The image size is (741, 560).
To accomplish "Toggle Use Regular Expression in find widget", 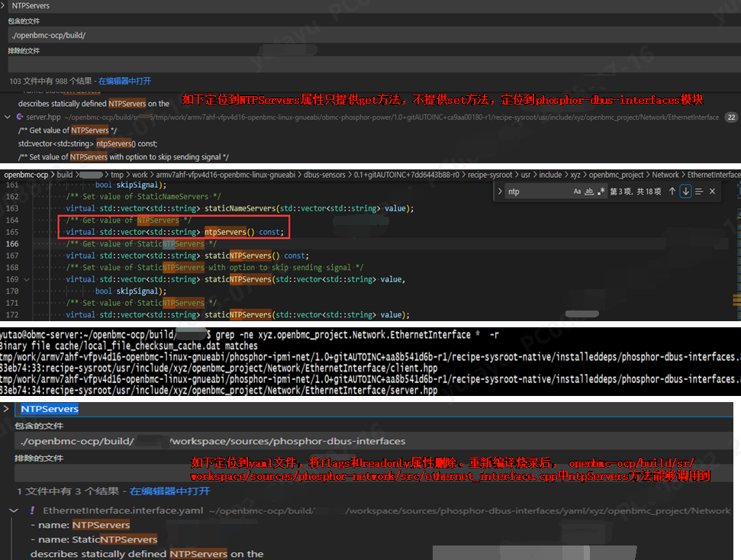I will [x=601, y=191].
